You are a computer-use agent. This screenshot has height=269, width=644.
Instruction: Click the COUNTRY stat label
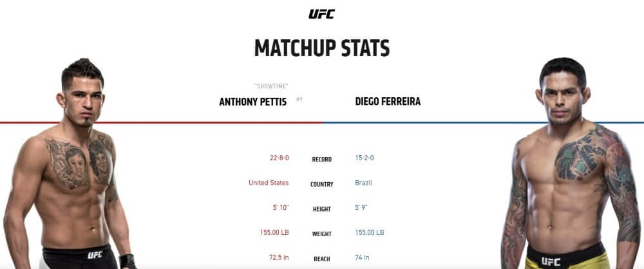click(x=321, y=185)
